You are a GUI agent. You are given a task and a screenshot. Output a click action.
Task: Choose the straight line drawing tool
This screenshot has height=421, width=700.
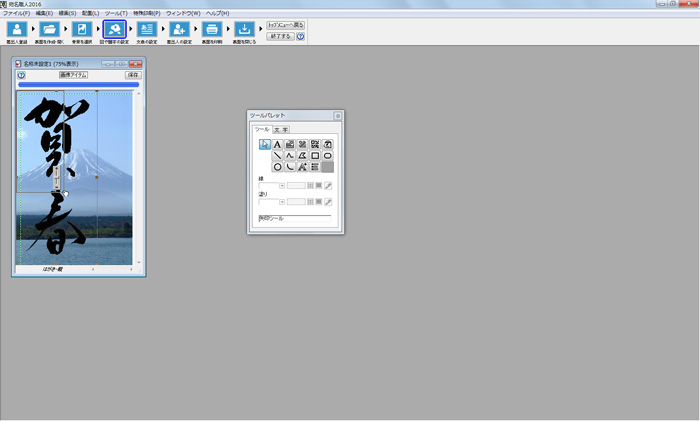[277, 156]
